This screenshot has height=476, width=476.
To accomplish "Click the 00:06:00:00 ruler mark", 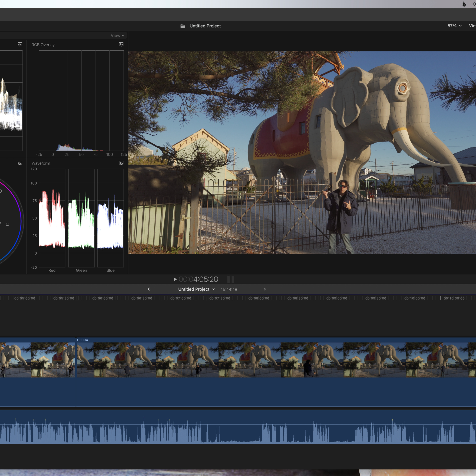I will [x=103, y=298].
